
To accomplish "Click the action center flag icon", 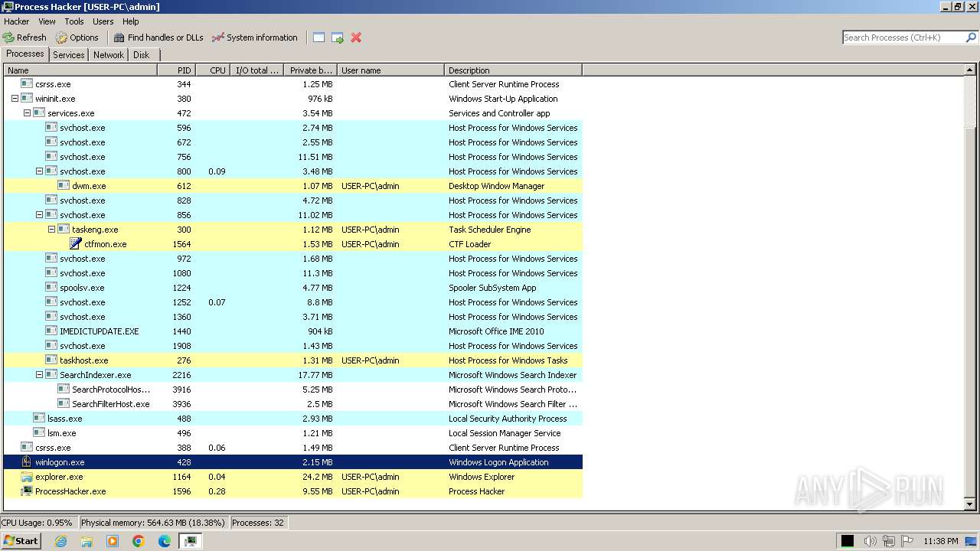I will point(907,541).
